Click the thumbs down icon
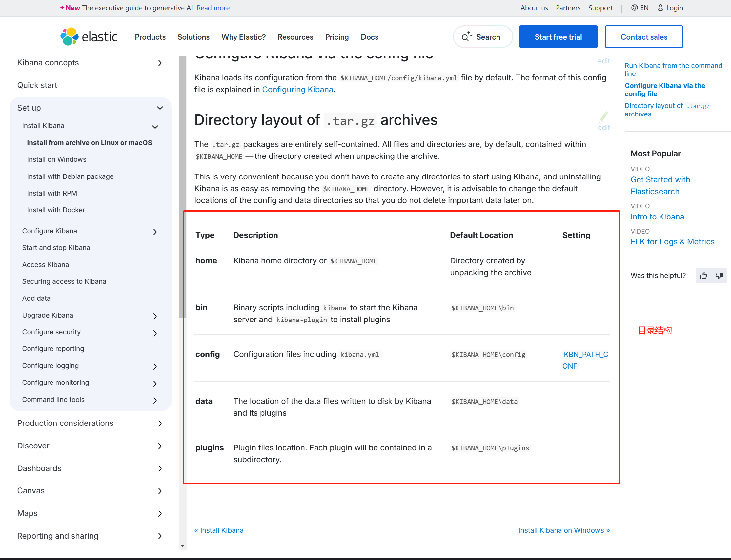731x560 pixels. click(719, 275)
